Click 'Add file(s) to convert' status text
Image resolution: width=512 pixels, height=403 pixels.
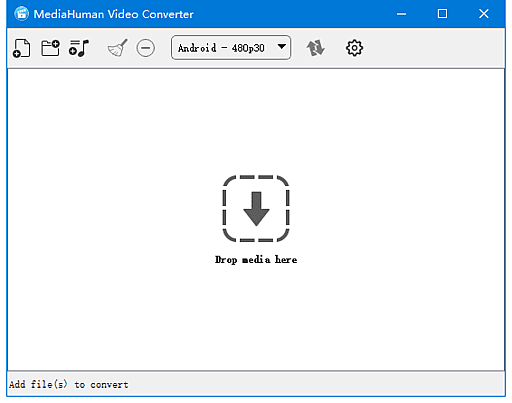pos(69,385)
